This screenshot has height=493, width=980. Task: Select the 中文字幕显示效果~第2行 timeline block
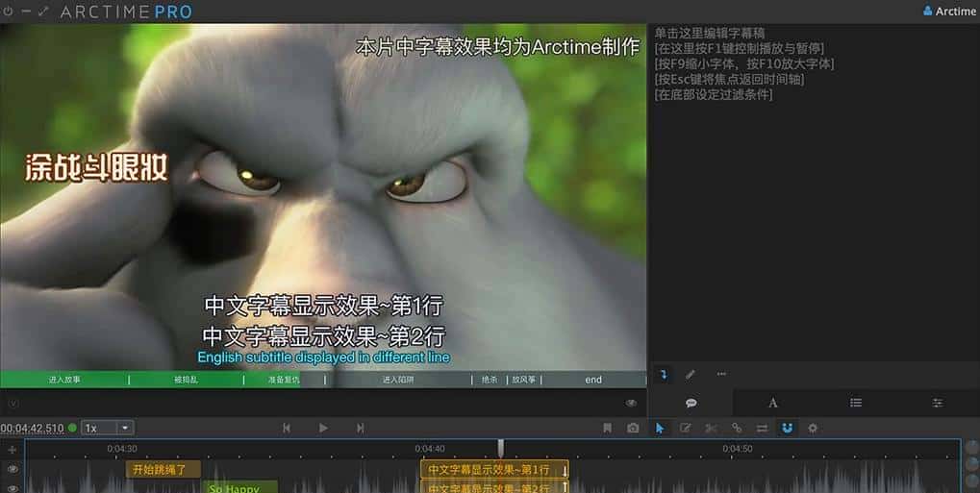494,486
